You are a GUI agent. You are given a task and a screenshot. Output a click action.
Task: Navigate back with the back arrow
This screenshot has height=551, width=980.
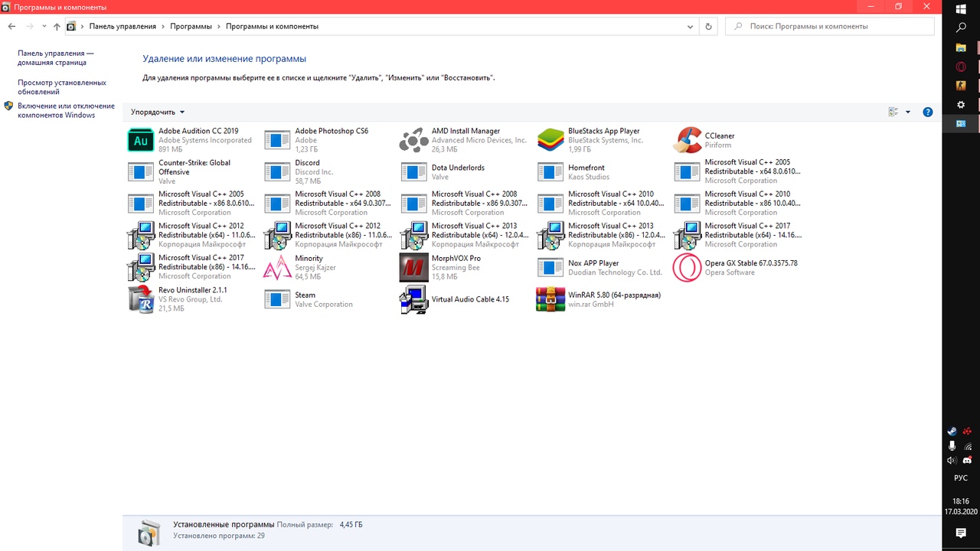click(11, 26)
